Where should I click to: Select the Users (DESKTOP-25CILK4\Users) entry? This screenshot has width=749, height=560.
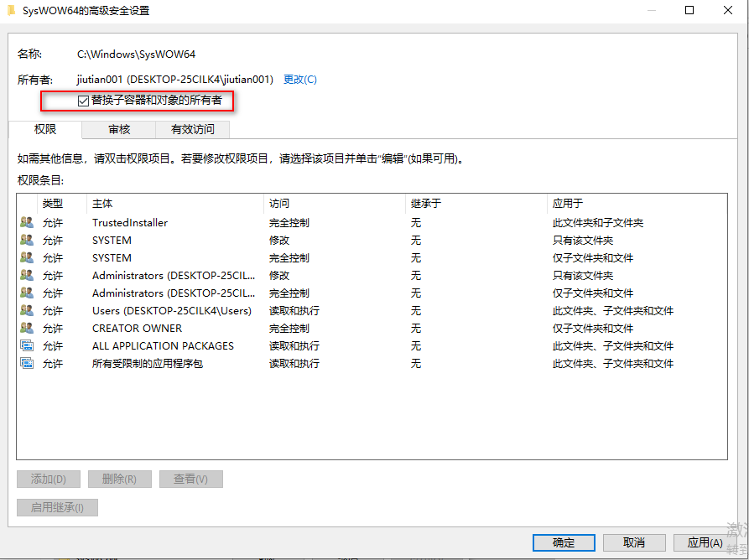coord(372,311)
